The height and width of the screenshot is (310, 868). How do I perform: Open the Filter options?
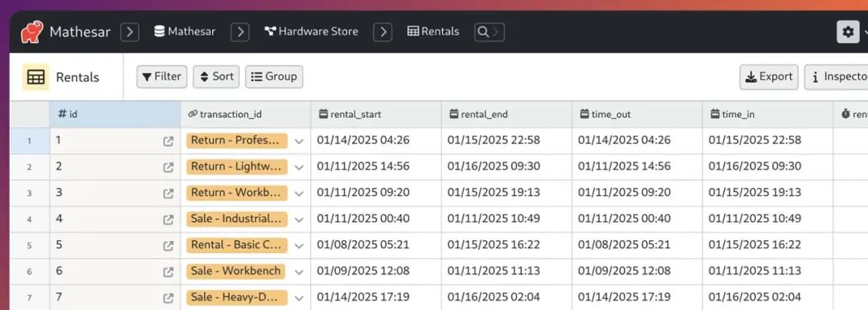pos(162,77)
